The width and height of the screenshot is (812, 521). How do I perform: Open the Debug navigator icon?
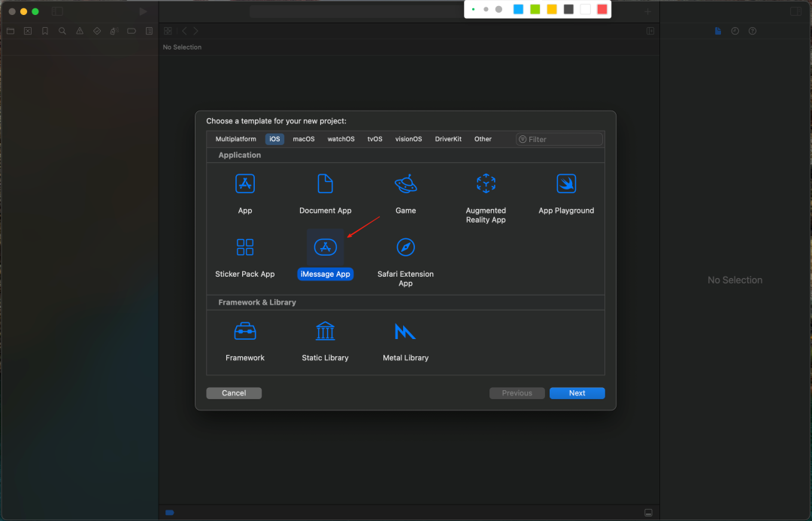114,31
